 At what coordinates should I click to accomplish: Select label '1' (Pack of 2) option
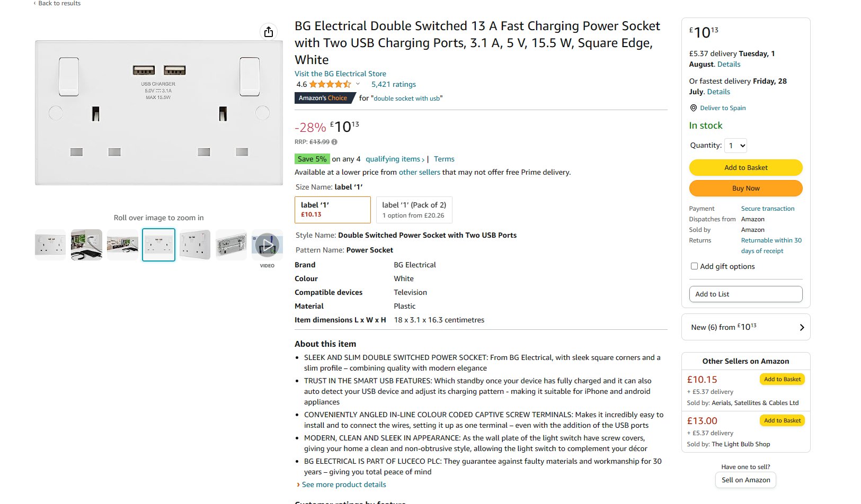(414, 210)
